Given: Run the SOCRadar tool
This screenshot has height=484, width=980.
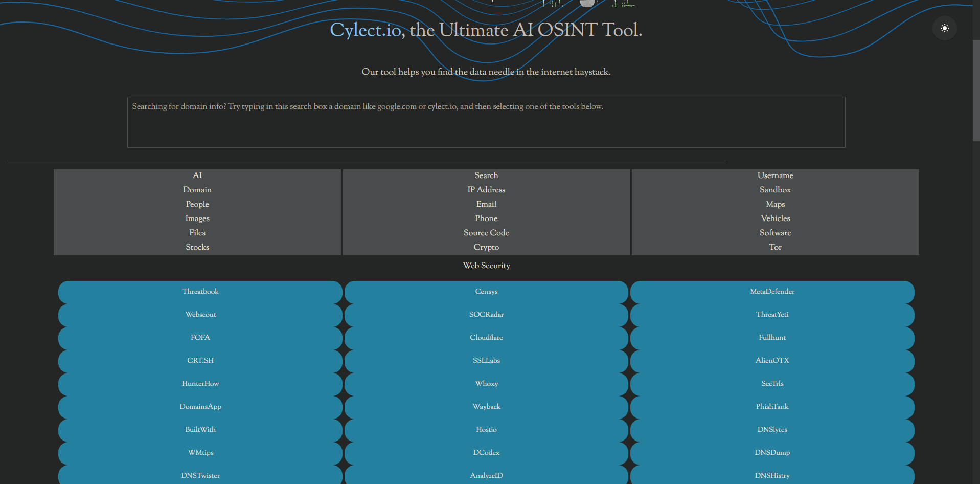Looking at the screenshot, I should click(486, 315).
